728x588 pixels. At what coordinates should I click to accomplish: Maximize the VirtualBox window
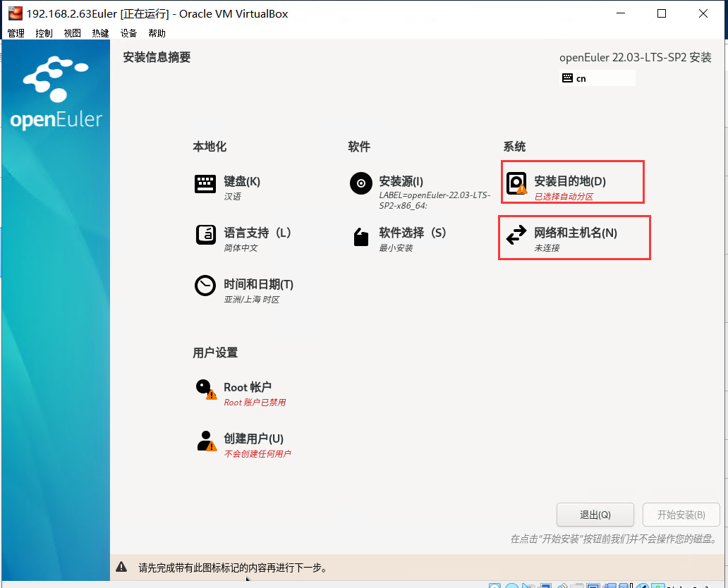click(662, 13)
